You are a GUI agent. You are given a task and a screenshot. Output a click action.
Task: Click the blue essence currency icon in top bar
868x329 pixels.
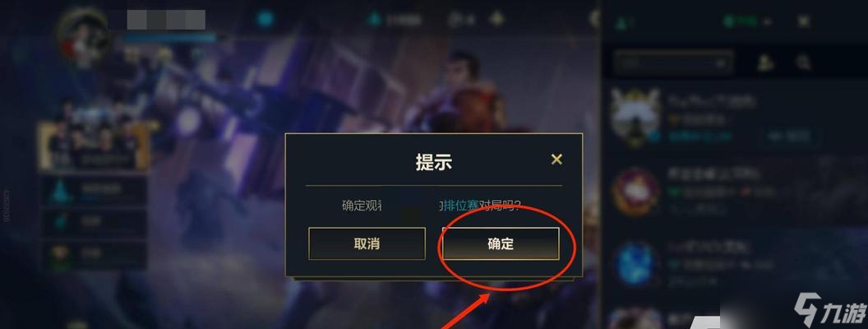pyautogui.click(x=375, y=20)
